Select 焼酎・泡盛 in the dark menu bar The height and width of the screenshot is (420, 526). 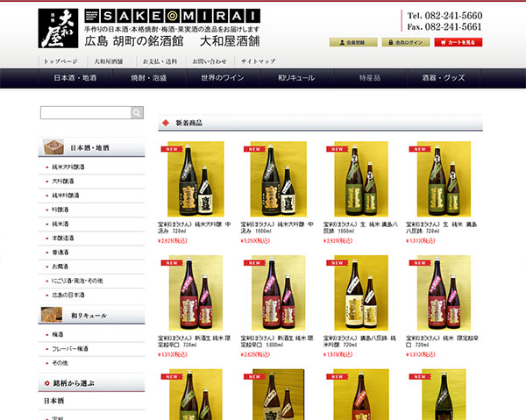149,78
